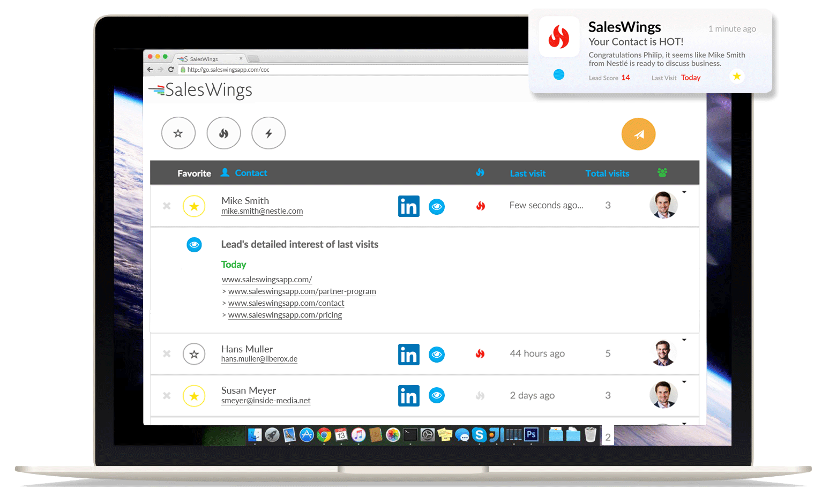The height and width of the screenshot is (504, 829).
Task: Click the Hans Muller contact name
Action: coord(247,349)
